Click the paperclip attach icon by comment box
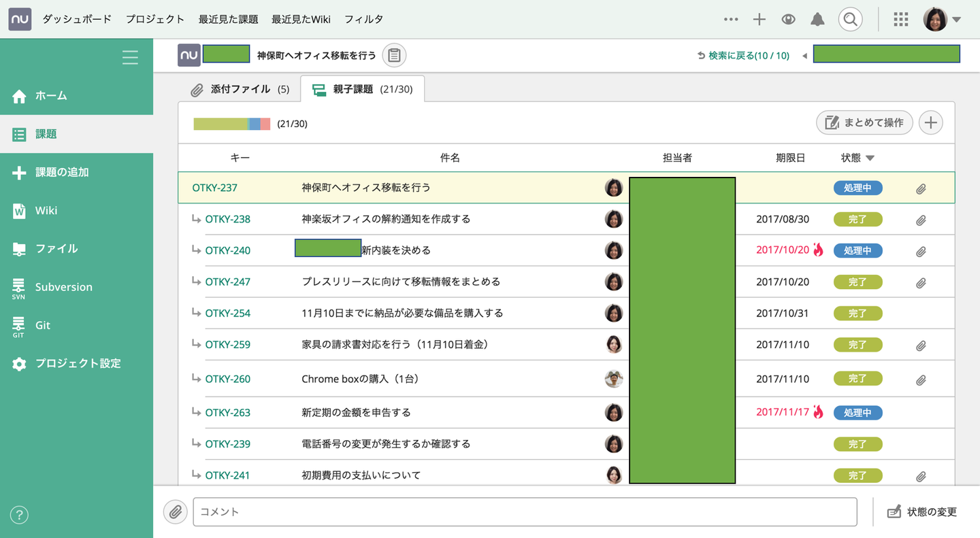 [176, 512]
